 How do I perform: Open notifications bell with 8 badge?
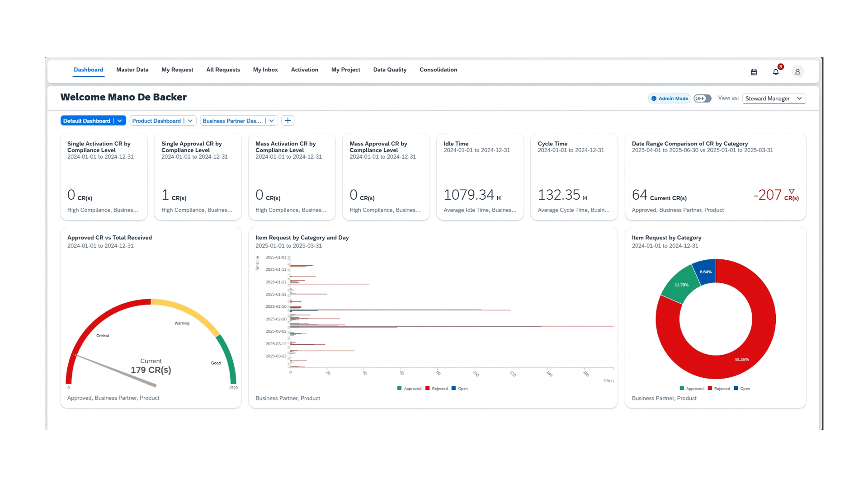(776, 71)
